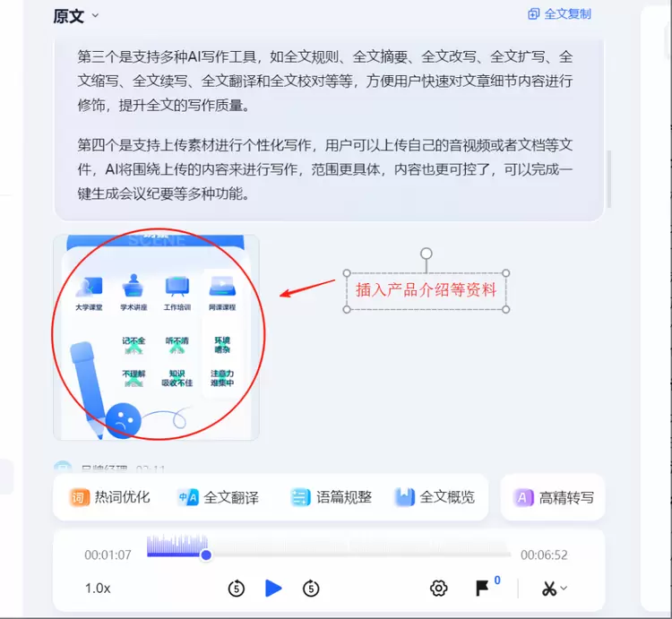Image resolution: width=672 pixels, height=619 pixels.
Task: Open the inserted scene image thumbnail
Action: click(x=156, y=337)
